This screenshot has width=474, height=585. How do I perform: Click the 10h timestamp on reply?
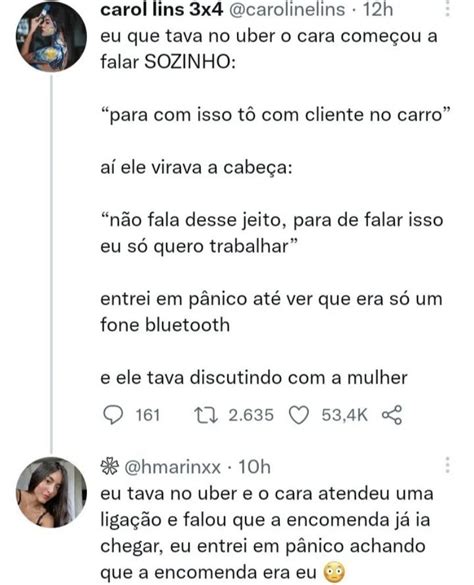[254, 467]
